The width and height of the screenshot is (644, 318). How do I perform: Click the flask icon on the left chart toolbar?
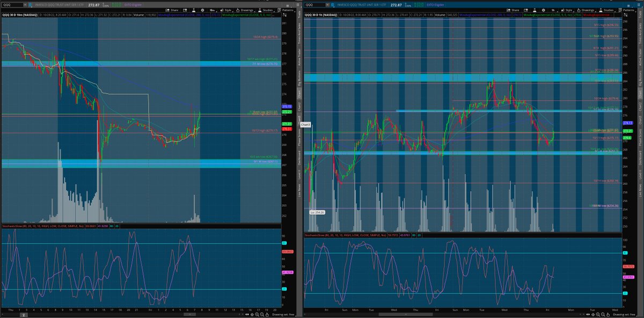(193, 10)
